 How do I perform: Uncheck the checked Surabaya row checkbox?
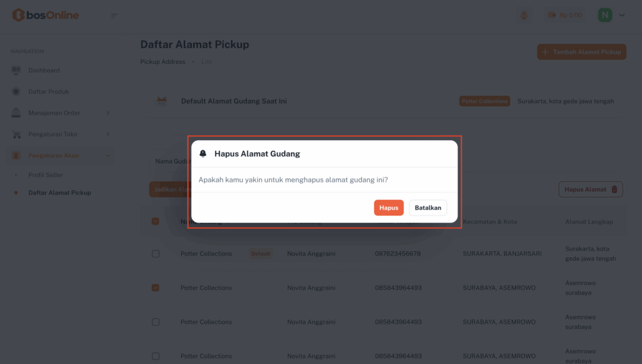point(155,288)
